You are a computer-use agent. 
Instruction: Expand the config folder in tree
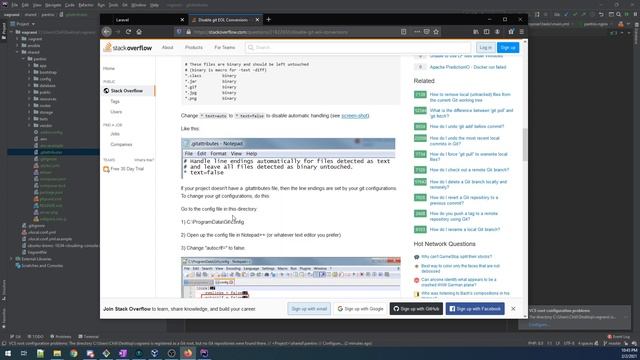coord(29,79)
